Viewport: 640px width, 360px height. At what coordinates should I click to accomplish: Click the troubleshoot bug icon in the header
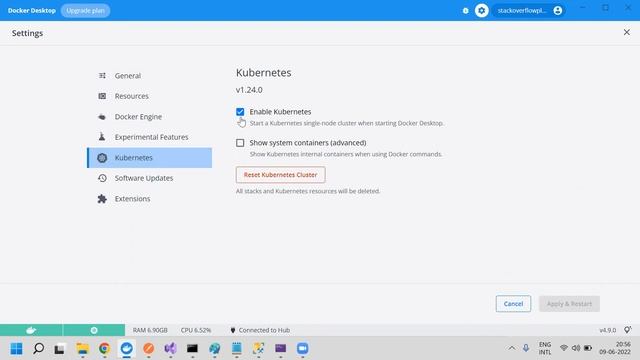tap(465, 11)
